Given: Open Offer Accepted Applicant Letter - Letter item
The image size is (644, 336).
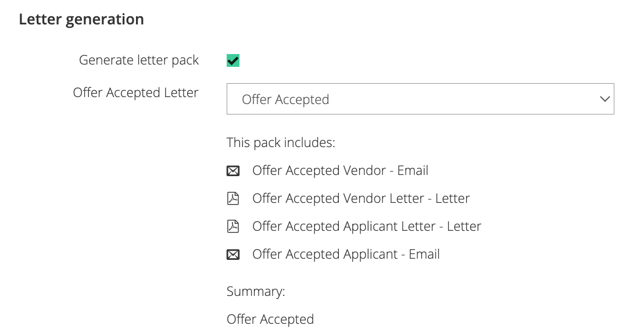Looking at the screenshot, I should [367, 226].
